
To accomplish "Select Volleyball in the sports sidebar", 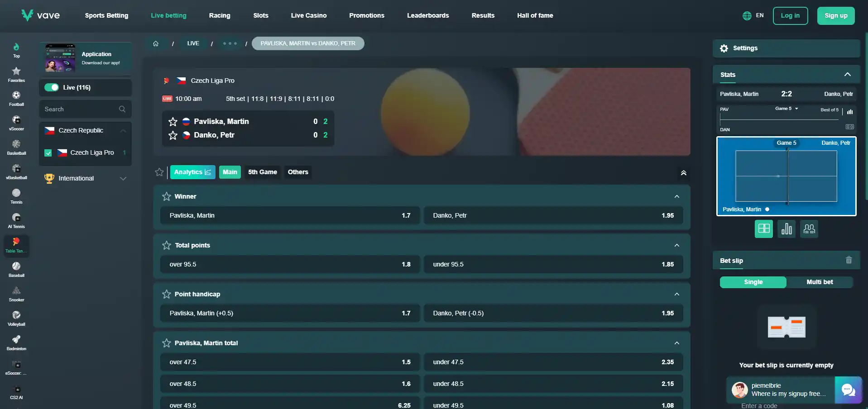I will click(x=16, y=319).
